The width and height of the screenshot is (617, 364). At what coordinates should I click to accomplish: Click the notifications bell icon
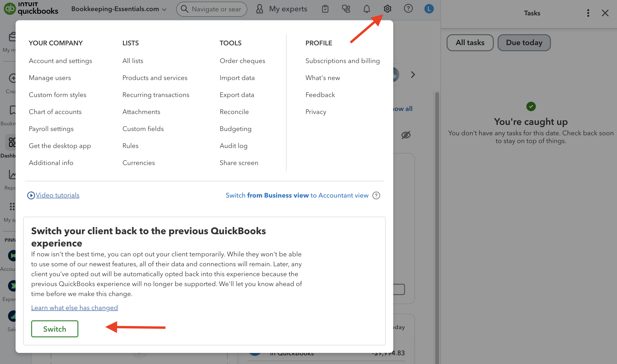[x=366, y=9]
